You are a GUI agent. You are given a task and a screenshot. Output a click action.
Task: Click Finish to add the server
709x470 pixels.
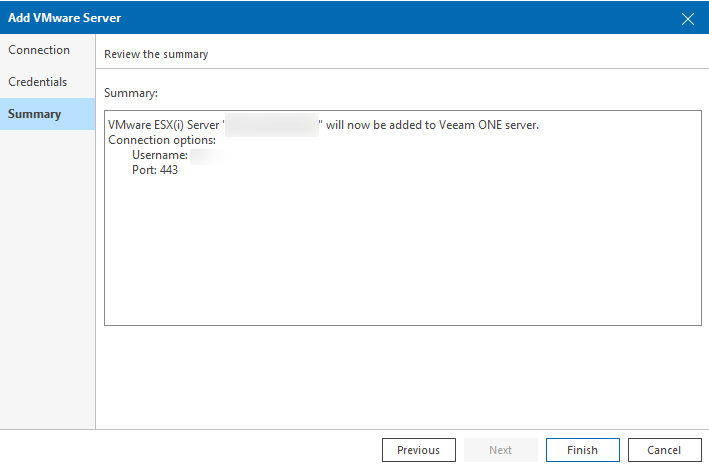(582, 450)
